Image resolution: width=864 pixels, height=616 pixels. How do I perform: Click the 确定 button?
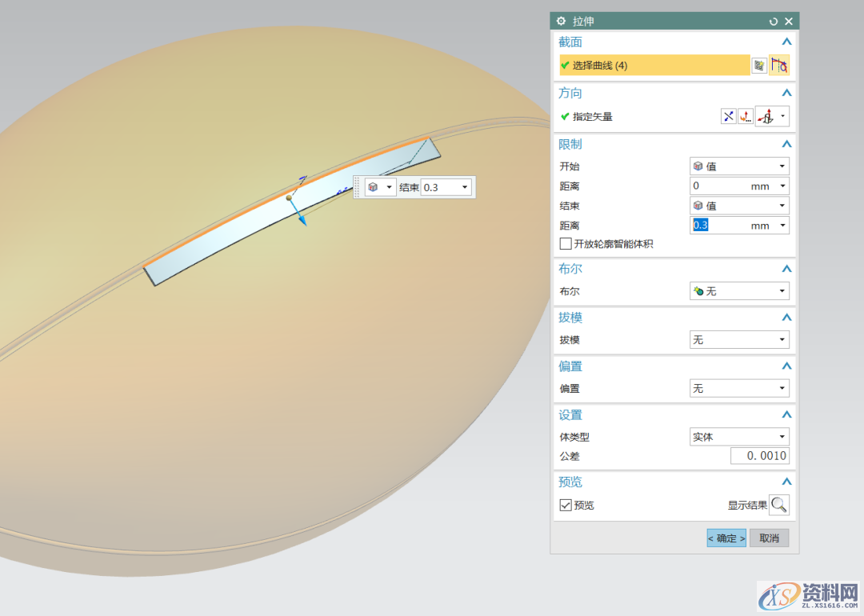(726, 538)
